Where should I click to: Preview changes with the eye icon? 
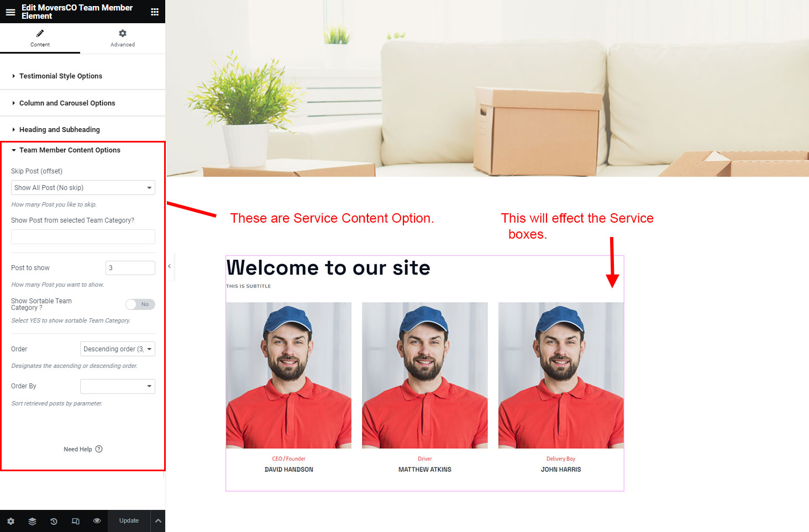pyautogui.click(x=97, y=521)
